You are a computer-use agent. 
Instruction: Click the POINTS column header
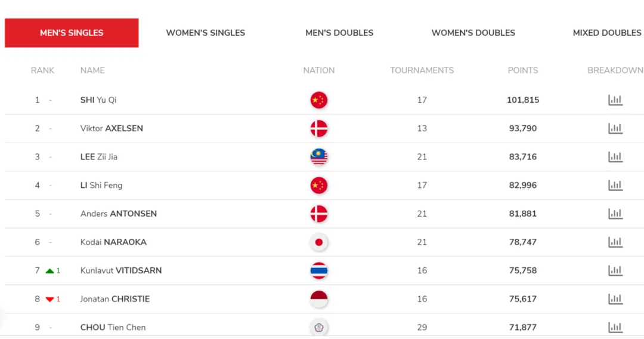coord(522,70)
